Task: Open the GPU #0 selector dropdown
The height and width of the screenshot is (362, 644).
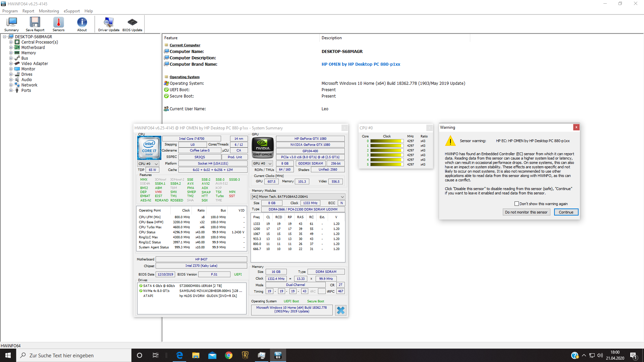Action: (262, 164)
